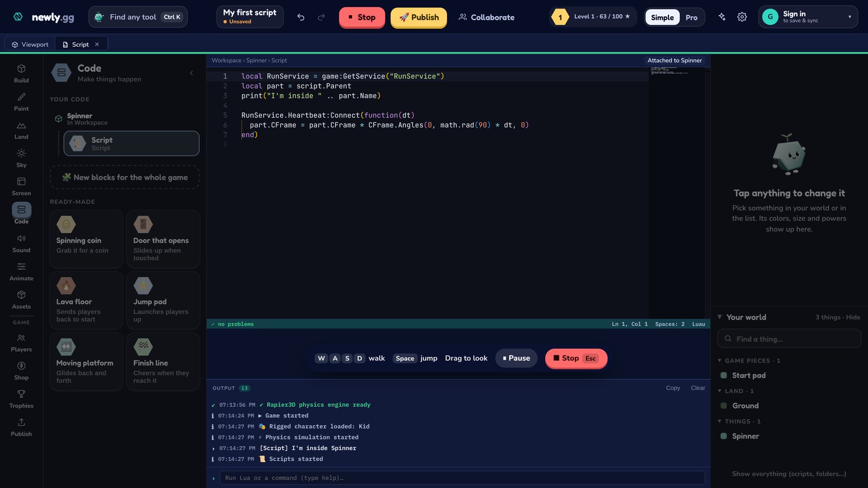The width and height of the screenshot is (868, 488).
Task: Open the Animate panel
Action: [x=21, y=271]
